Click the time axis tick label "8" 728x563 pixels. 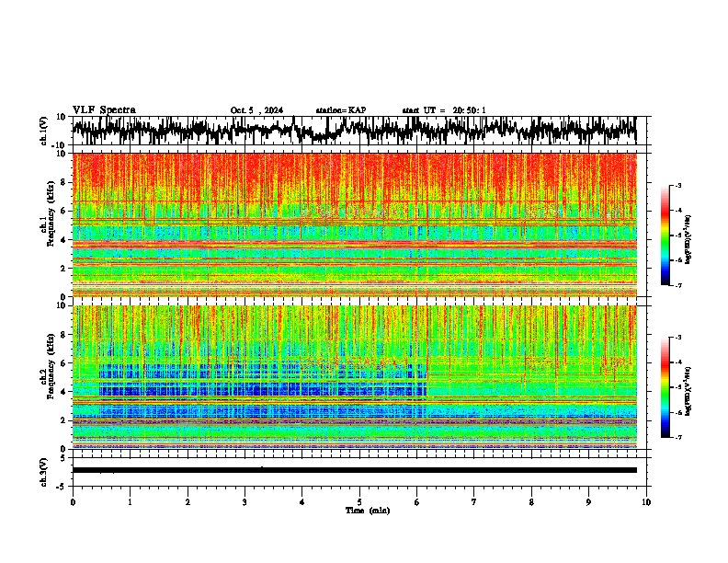pyautogui.click(x=531, y=502)
